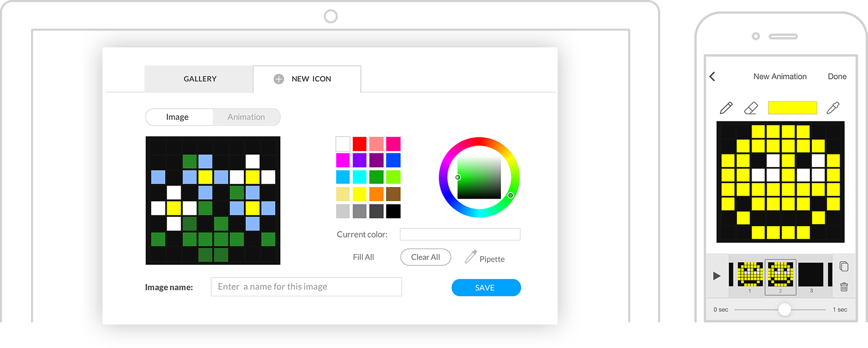Choose the cyan palette swatch

[x=360, y=177]
